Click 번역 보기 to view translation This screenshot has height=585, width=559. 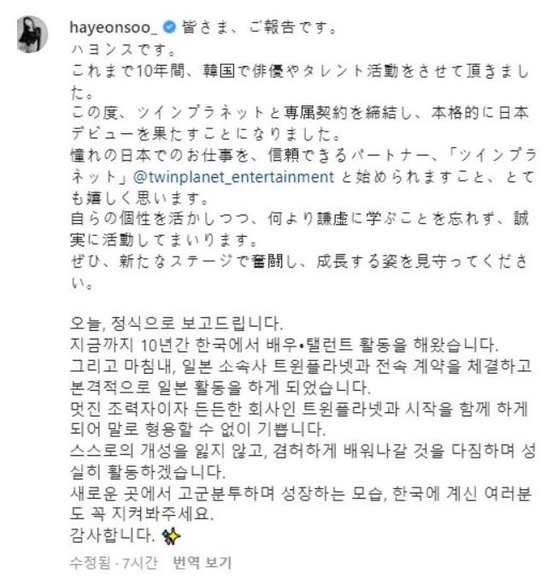point(202,562)
